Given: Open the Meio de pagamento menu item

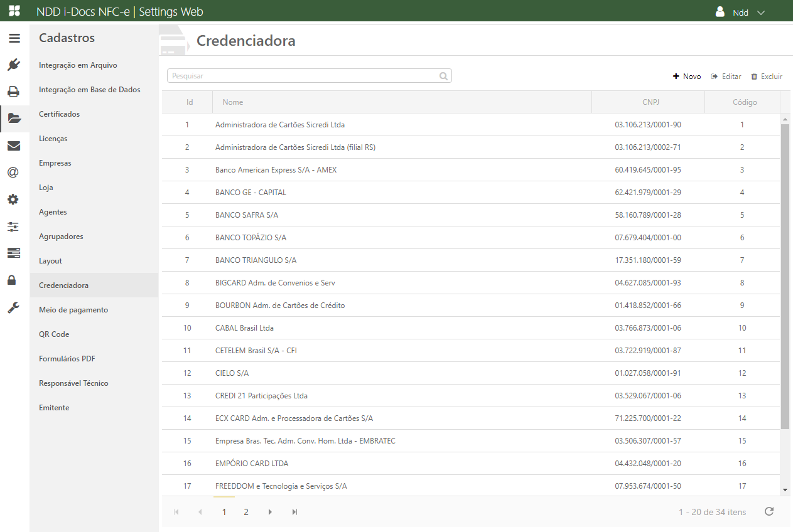Looking at the screenshot, I should 73,310.
